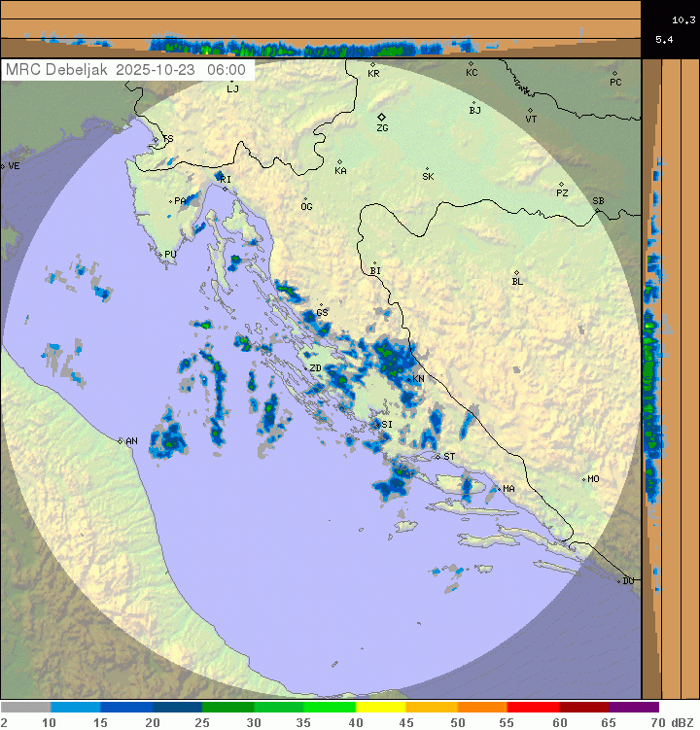Image resolution: width=700 pixels, height=730 pixels.
Task: Click the DU marker near the southeast coast
Action: (619, 580)
